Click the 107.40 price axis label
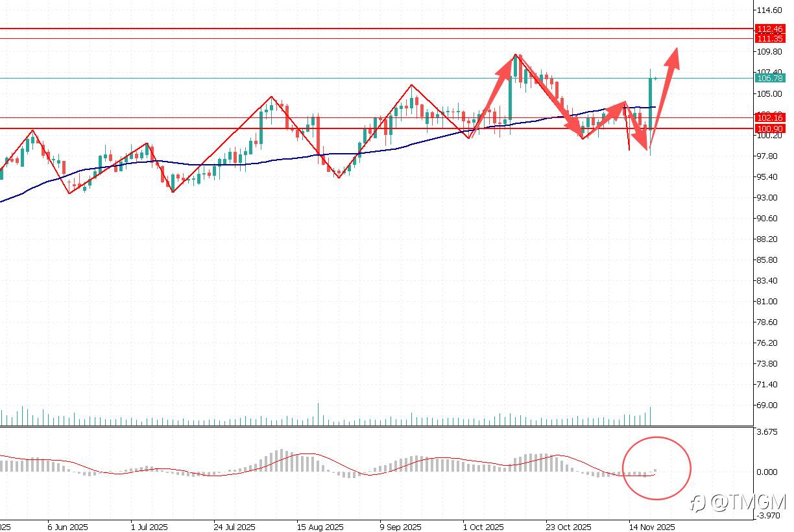794x532 pixels. coord(769,73)
